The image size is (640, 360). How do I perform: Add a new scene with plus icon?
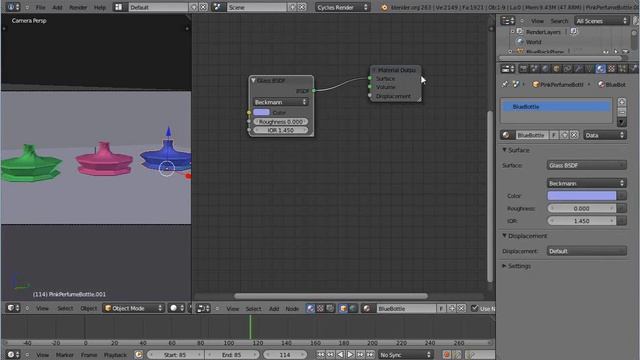(292, 7)
